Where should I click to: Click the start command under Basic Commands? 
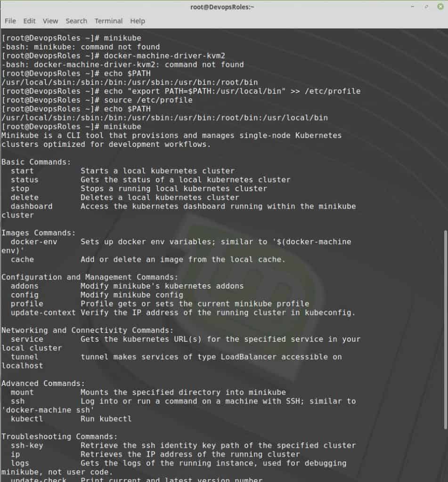(22, 170)
